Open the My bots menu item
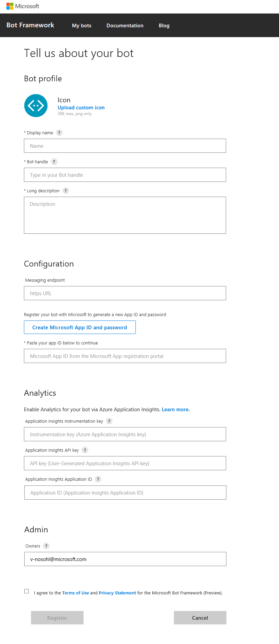The image size is (279, 644). (x=82, y=26)
